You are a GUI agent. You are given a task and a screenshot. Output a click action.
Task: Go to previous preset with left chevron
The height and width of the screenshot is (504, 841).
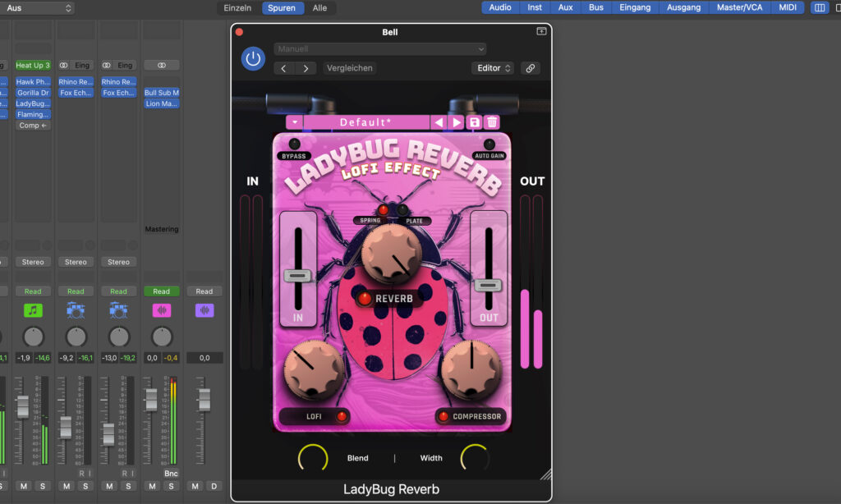click(283, 68)
